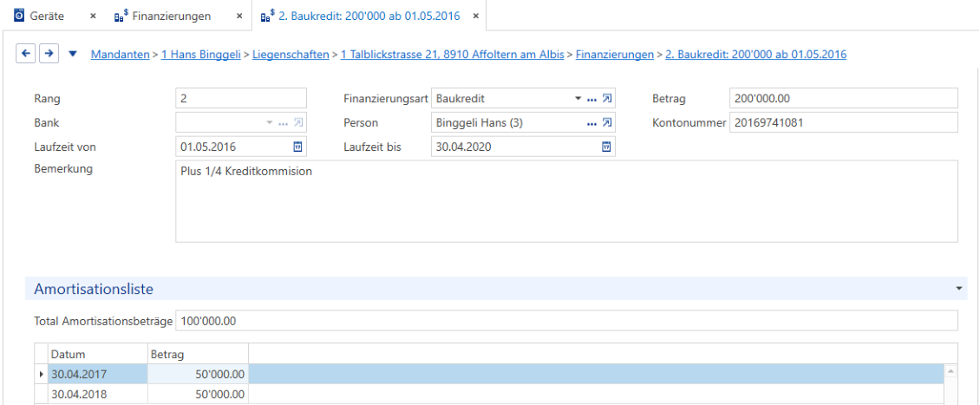Click the amortisation table scroll up arrow

click(x=951, y=371)
